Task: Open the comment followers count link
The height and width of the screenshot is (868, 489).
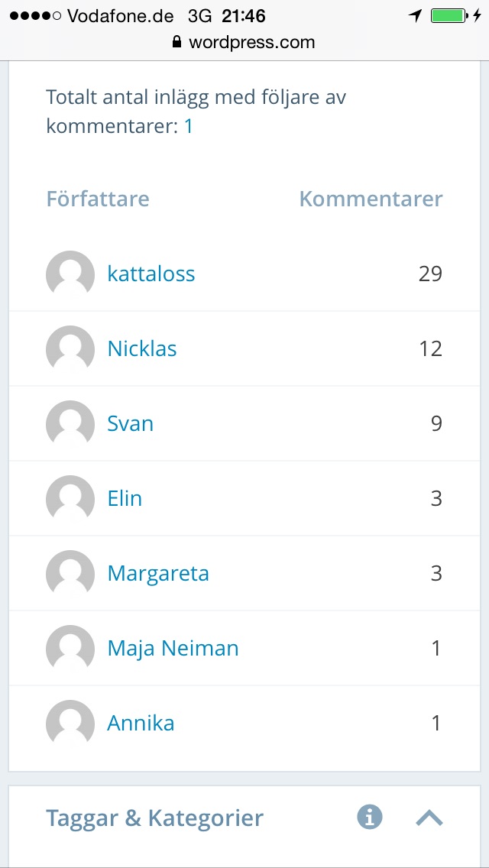Action: (188, 126)
